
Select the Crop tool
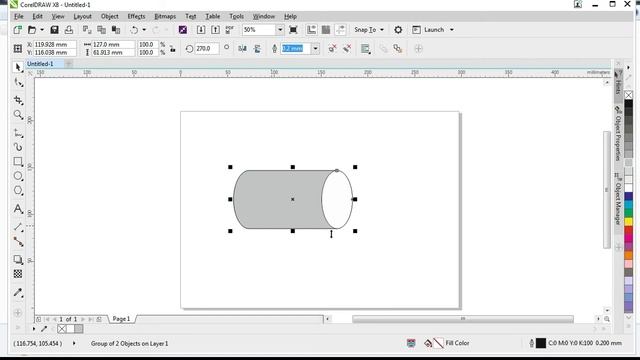point(18,100)
